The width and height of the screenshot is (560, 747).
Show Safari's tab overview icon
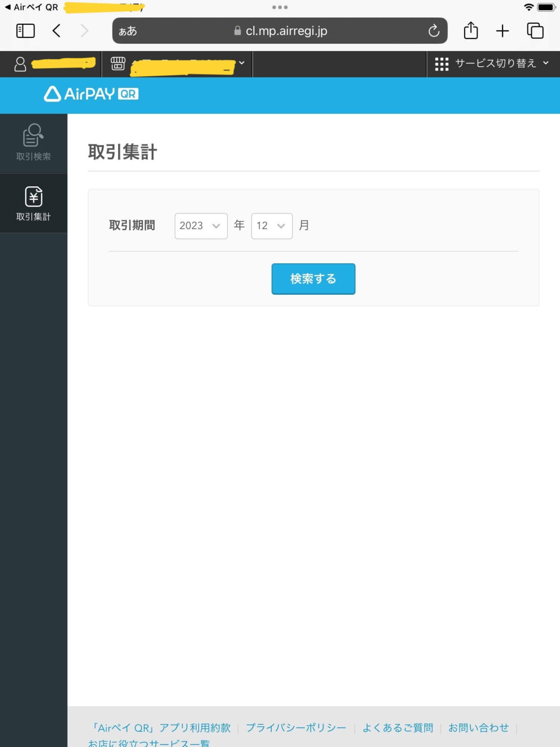[x=535, y=30]
